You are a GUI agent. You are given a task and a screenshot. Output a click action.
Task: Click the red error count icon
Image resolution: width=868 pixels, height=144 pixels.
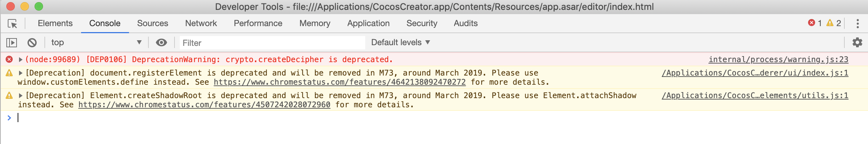[x=812, y=23]
